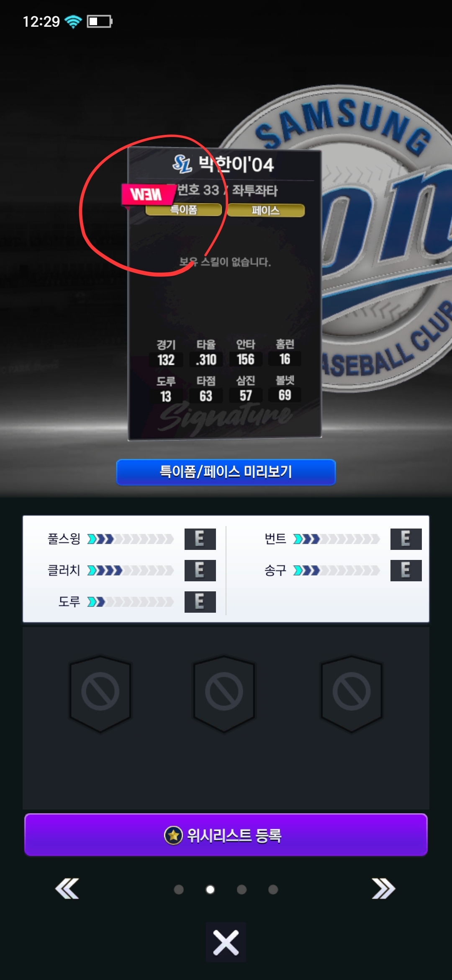Go to previous card with double-left arrow
452x980 pixels.
pos(67,889)
